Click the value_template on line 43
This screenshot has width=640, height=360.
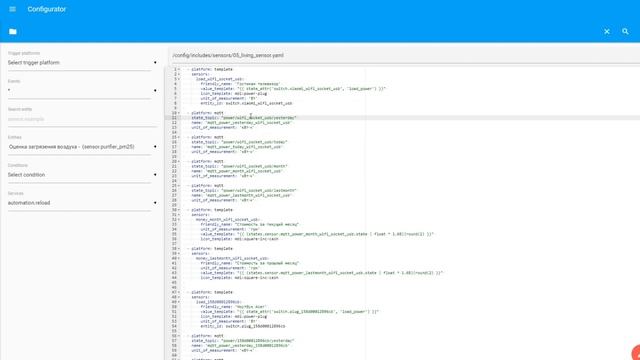click(x=322, y=273)
